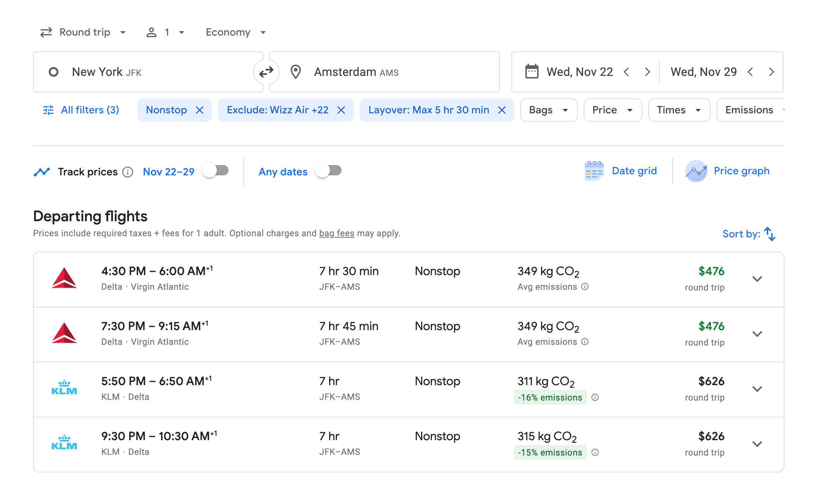835x504 pixels.
Task: Swap origin and destination airports
Action: click(266, 72)
